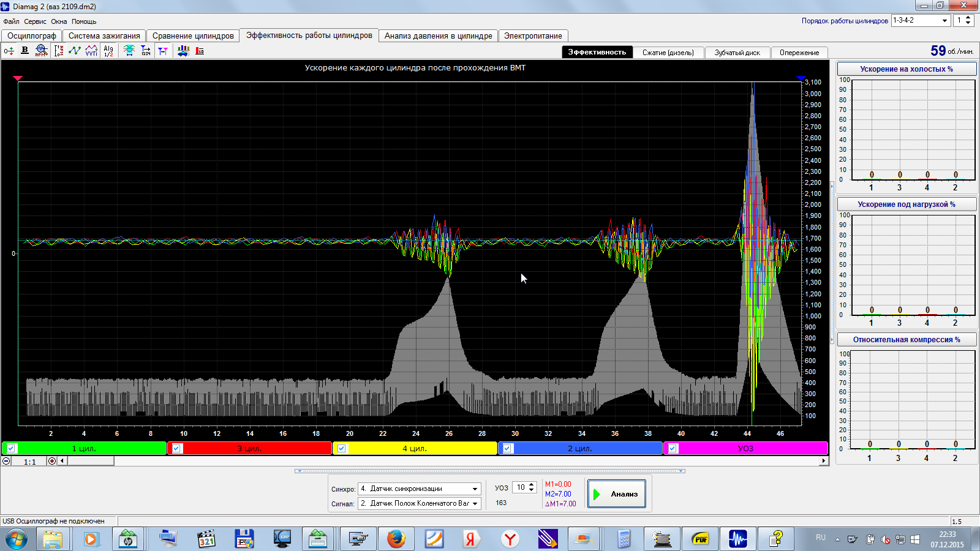980x551 pixels.
Task: Click the car with bar chart icon
Action: [x=183, y=51]
